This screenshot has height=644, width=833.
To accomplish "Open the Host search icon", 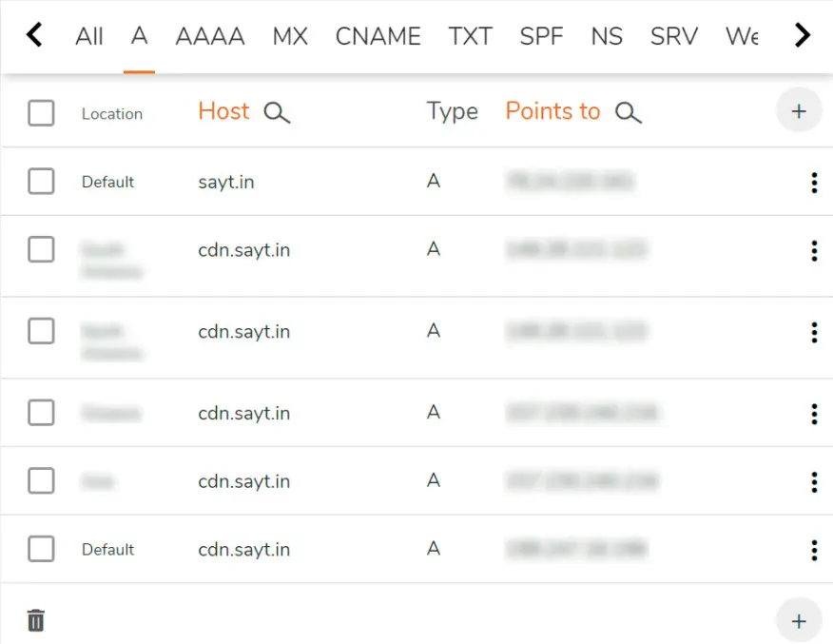I will pos(277,111).
